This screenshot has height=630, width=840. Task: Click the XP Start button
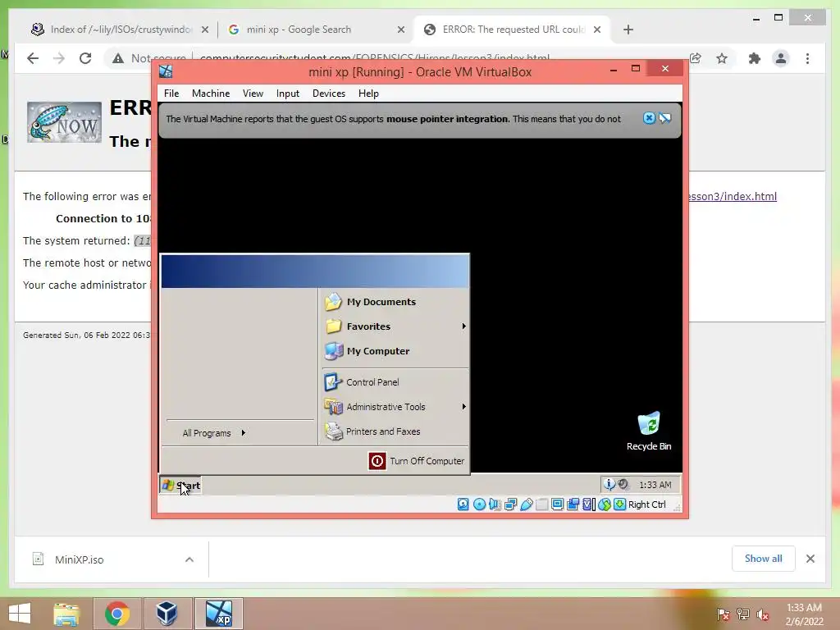pos(180,486)
